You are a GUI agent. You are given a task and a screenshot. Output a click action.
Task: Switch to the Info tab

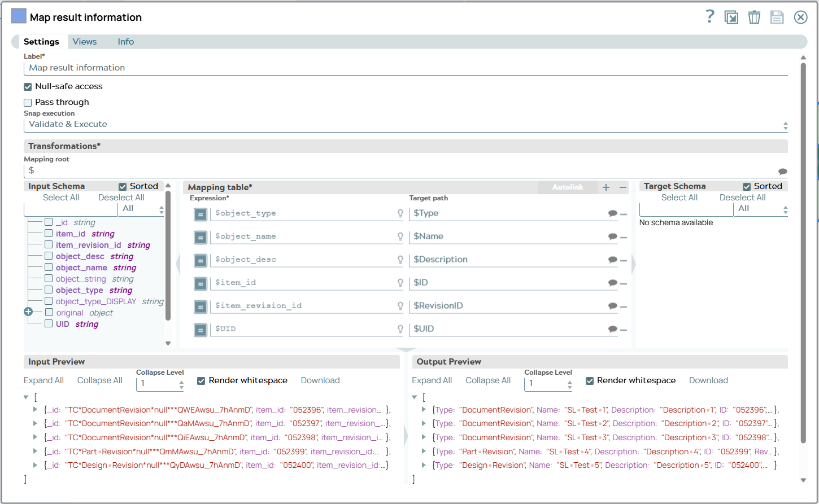tap(126, 42)
